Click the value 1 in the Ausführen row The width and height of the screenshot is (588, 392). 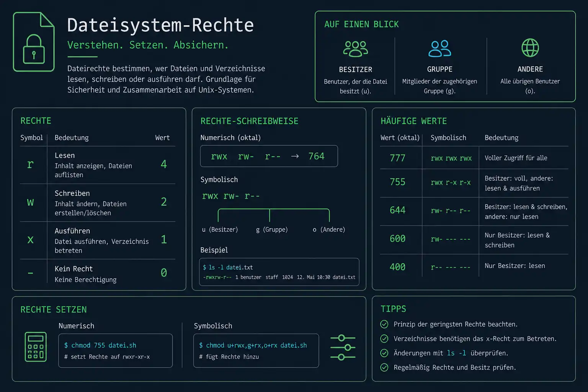[164, 240]
